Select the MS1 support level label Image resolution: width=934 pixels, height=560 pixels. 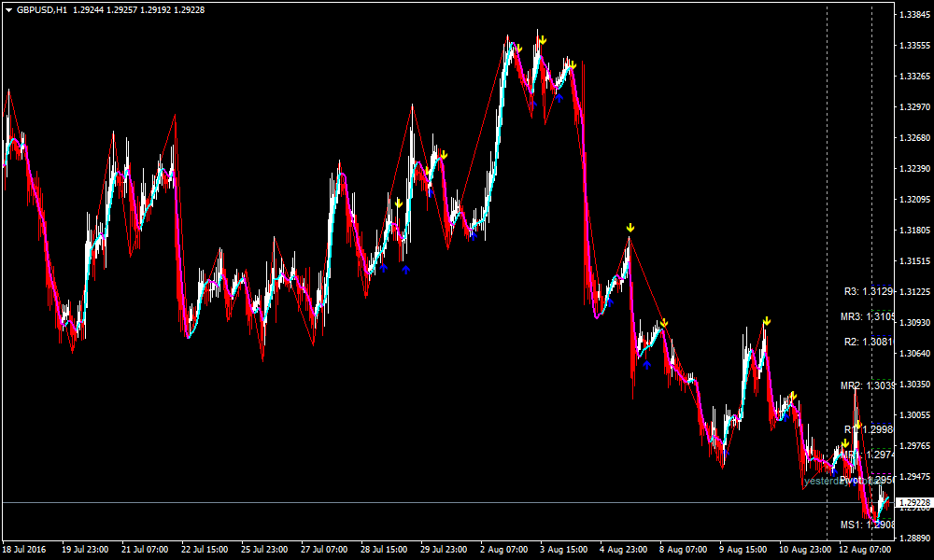tap(866, 525)
